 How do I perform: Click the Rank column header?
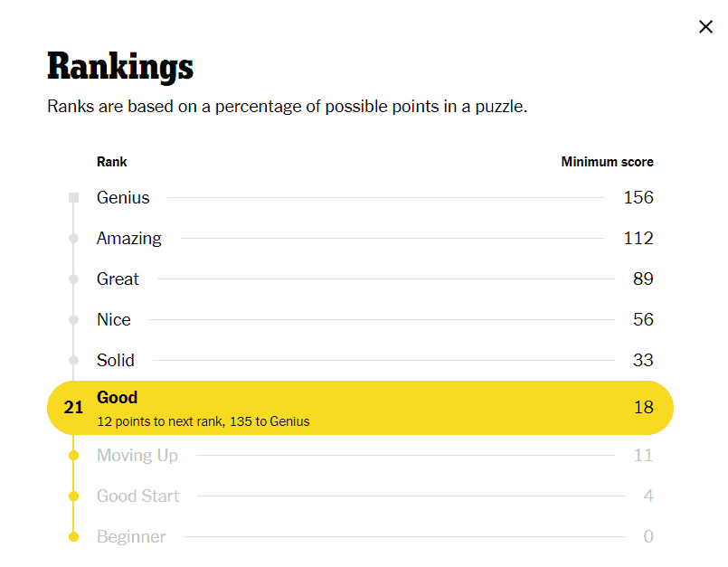[112, 163]
